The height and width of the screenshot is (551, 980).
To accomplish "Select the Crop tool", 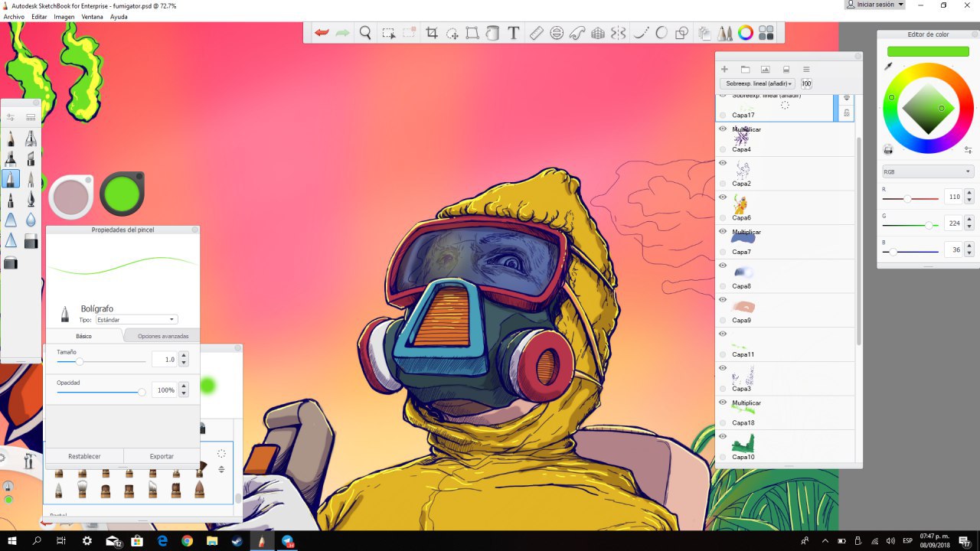I will click(x=432, y=33).
